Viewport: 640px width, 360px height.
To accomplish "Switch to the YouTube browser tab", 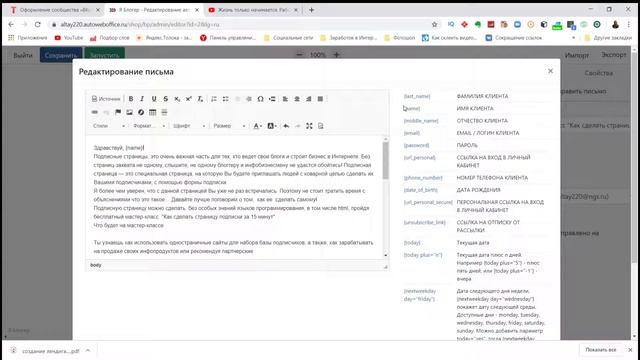I will coord(253,10).
